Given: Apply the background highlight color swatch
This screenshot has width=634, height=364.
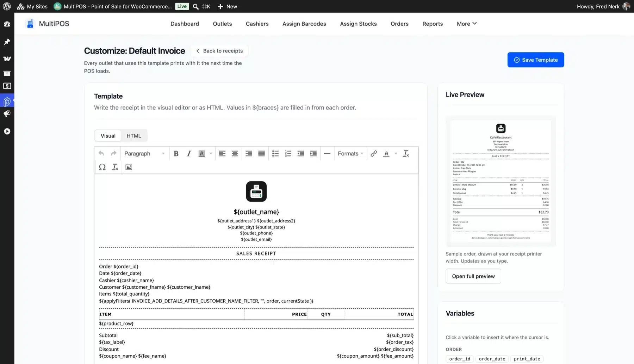Looking at the screenshot, I should pos(201,153).
